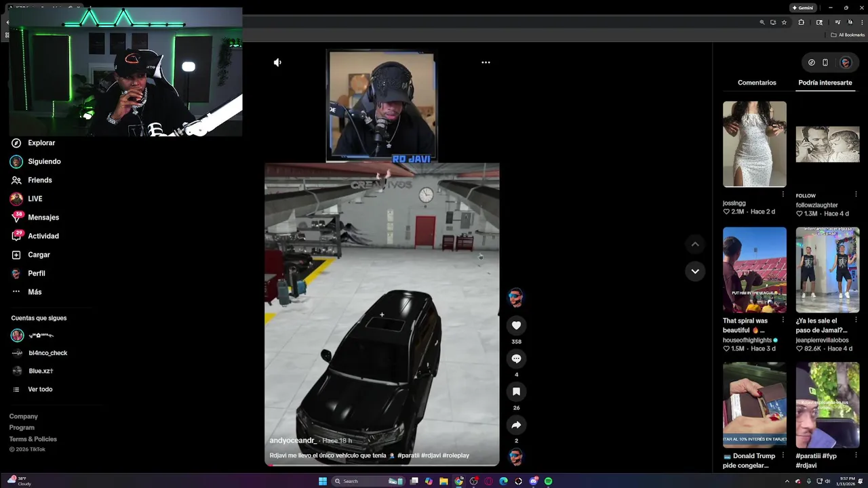Open profile avatar menu top right
This screenshot has width=868, height=488.
coord(846,62)
